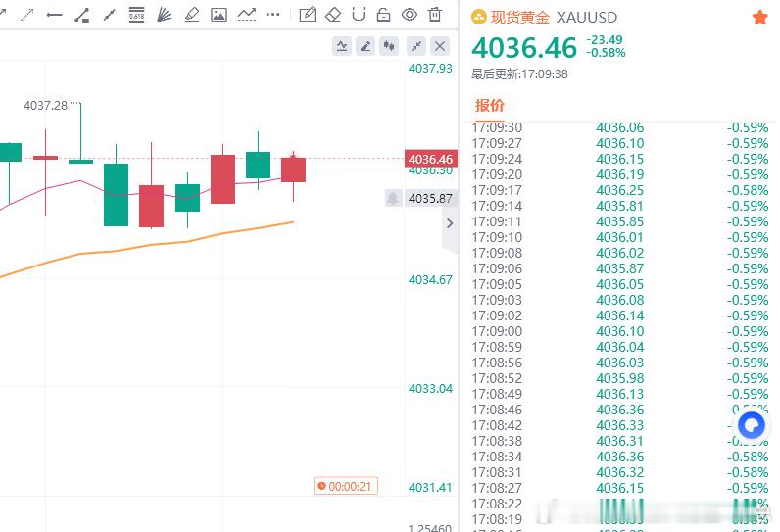Click the last updated time 17:09:38

[x=545, y=74]
